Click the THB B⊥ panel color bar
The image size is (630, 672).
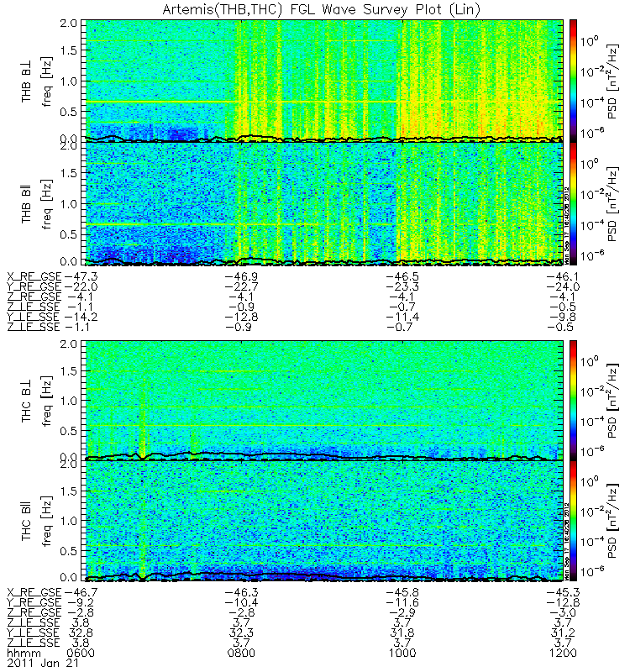click(x=574, y=80)
